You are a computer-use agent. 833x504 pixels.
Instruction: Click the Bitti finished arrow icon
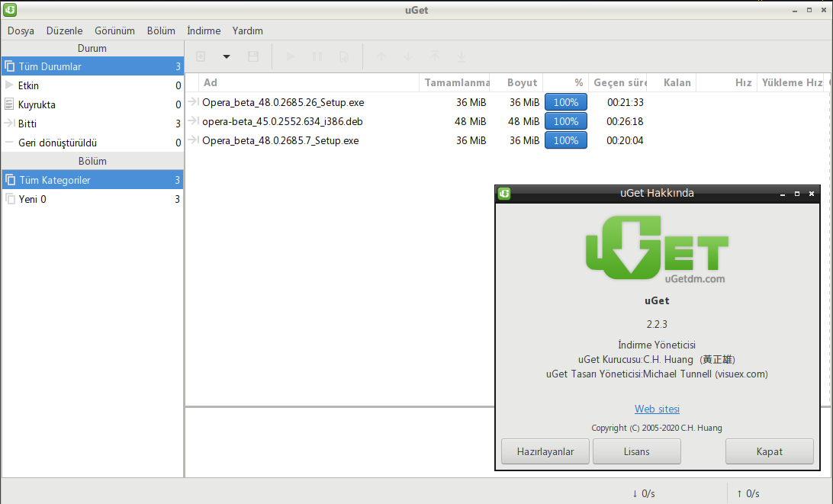pos(9,124)
